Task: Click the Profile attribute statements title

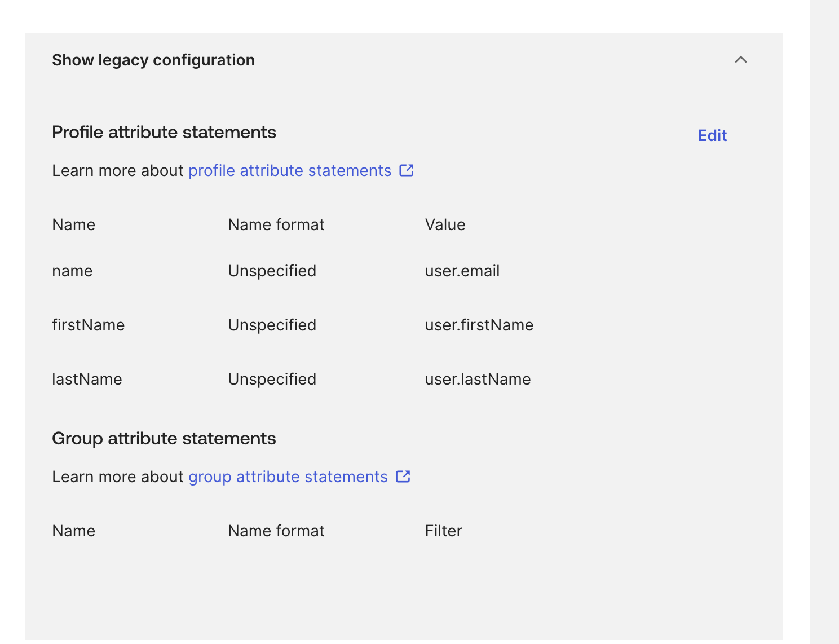Action: click(x=164, y=132)
